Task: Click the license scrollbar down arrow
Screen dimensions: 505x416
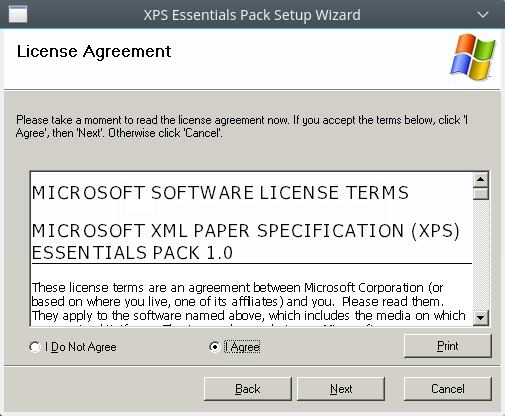Action: point(481,317)
